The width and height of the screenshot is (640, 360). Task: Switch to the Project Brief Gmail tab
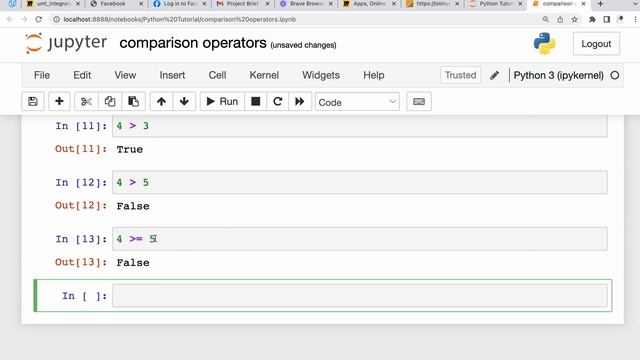[x=242, y=4]
